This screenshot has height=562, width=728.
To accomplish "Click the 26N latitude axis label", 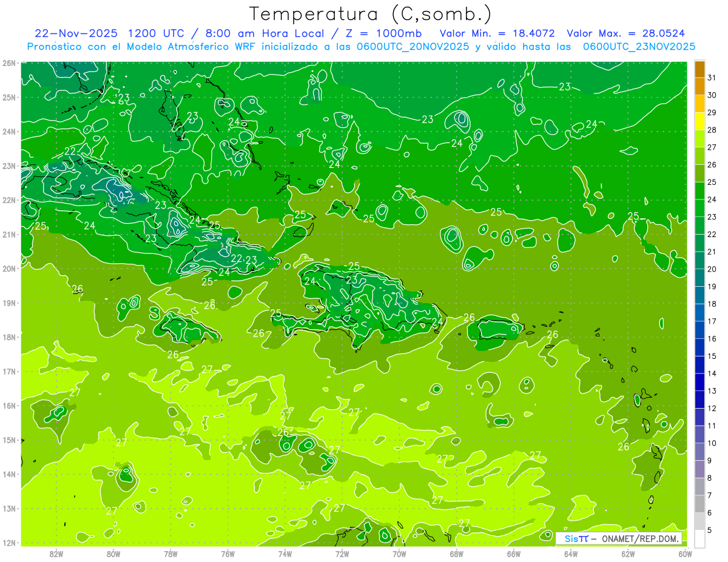I will point(8,63).
